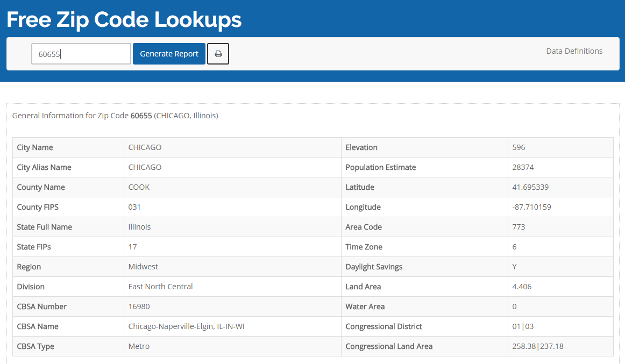Image resolution: width=625 pixels, height=364 pixels.
Task: Select the Congressional District value 01|03
Action: point(523,326)
